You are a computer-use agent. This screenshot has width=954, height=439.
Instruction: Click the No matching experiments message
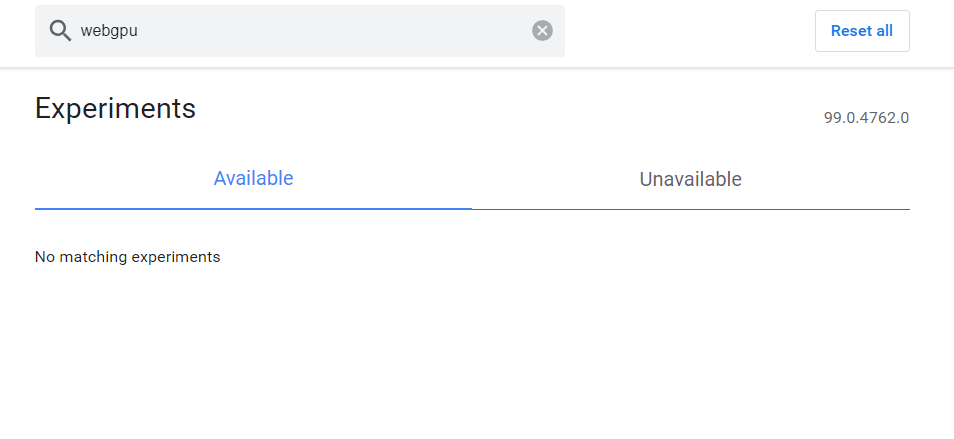pos(127,257)
